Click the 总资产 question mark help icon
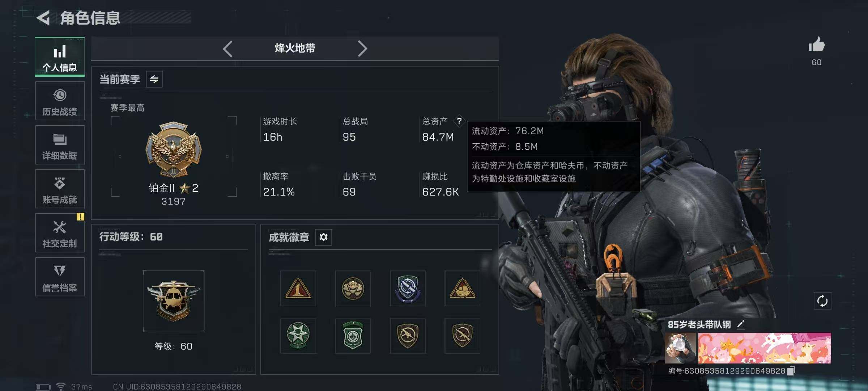This screenshot has width=868, height=391. pos(459,121)
